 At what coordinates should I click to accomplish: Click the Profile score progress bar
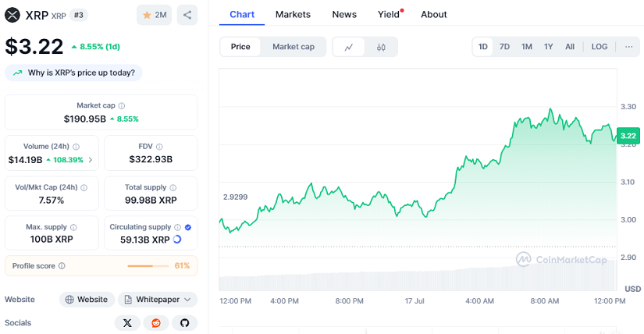pyautogui.click(x=148, y=266)
